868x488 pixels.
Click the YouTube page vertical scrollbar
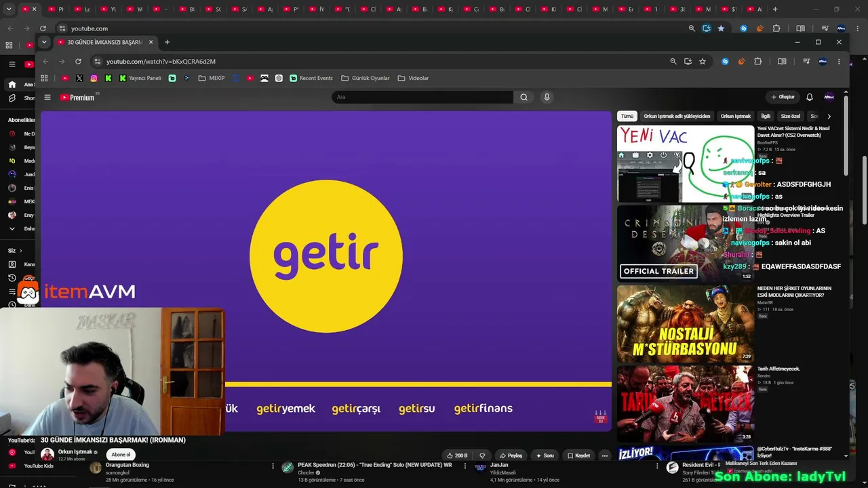click(846, 136)
